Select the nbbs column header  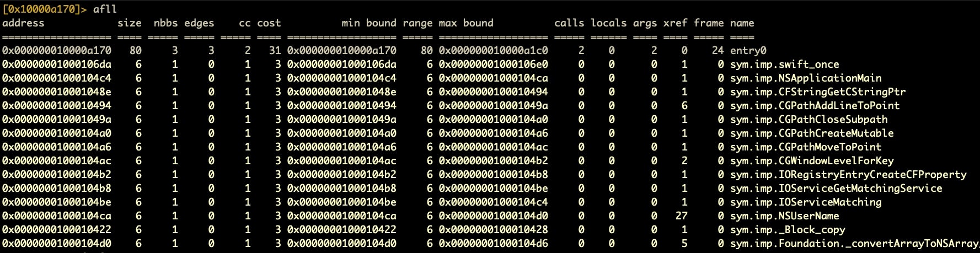[165, 23]
